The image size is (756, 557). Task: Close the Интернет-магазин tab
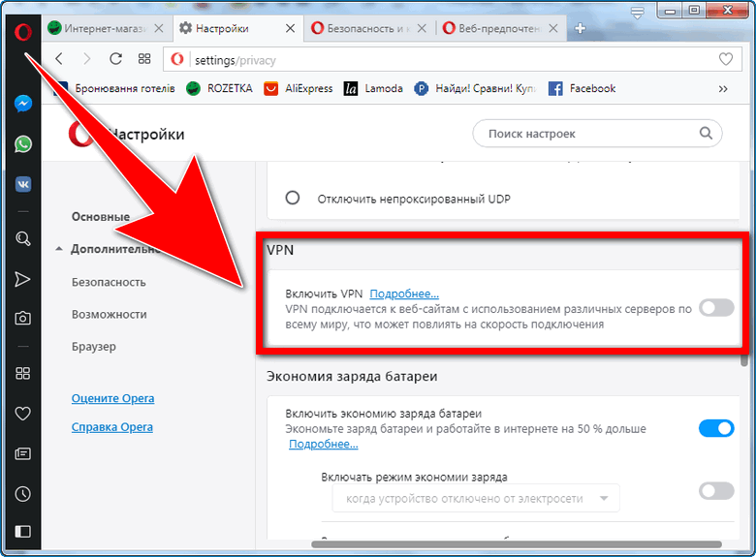159,28
